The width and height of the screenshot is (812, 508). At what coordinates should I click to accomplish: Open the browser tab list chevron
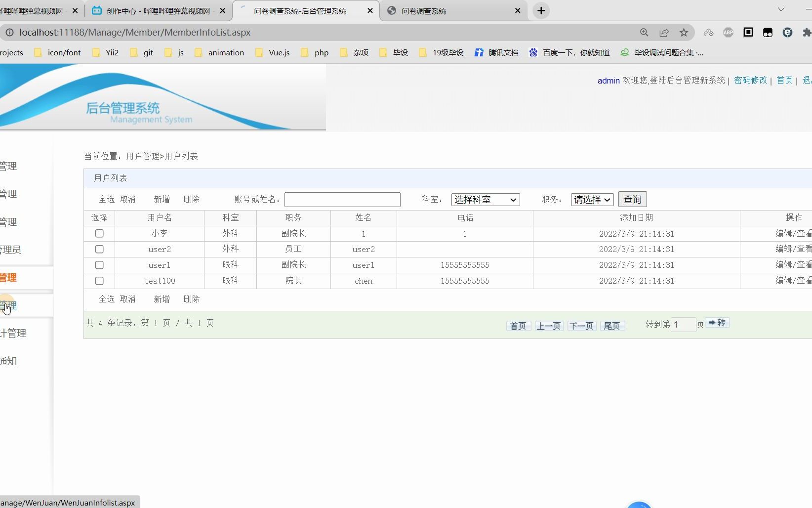click(780, 10)
